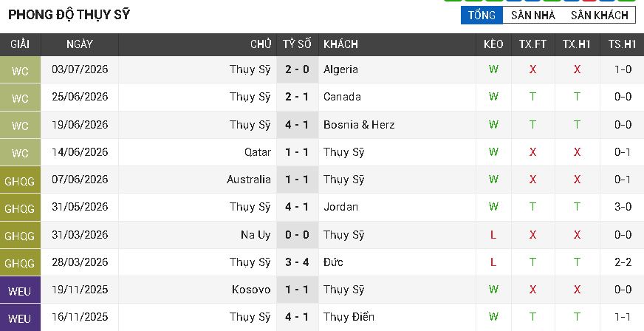Image resolution: width=644 pixels, height=331 pixels.
Task: Click the 4 - 1 score versus Jordan
Action: point(297,207)
